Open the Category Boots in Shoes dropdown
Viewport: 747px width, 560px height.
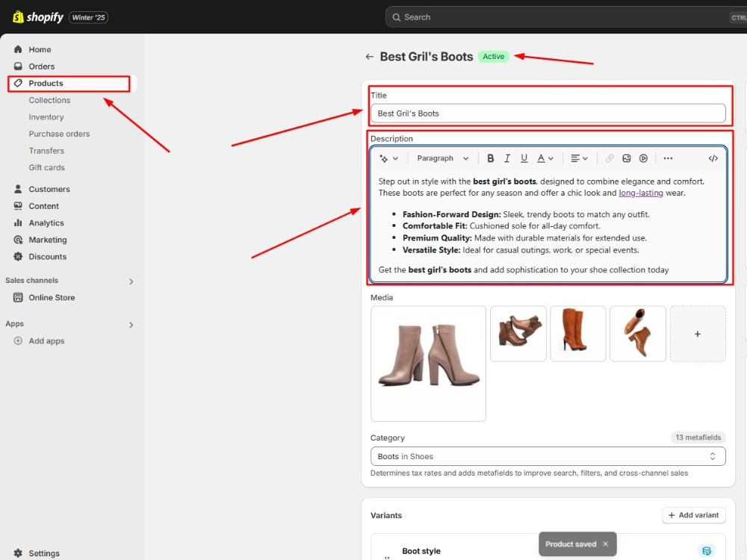pos(548,456)
